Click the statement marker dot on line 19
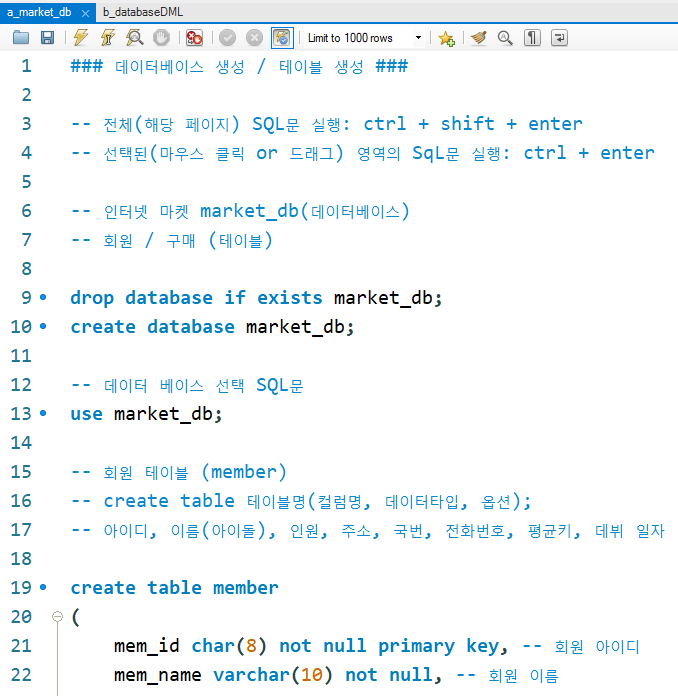Image resolution: width=678 pixels, height=696 pixels. pos(43,587)
